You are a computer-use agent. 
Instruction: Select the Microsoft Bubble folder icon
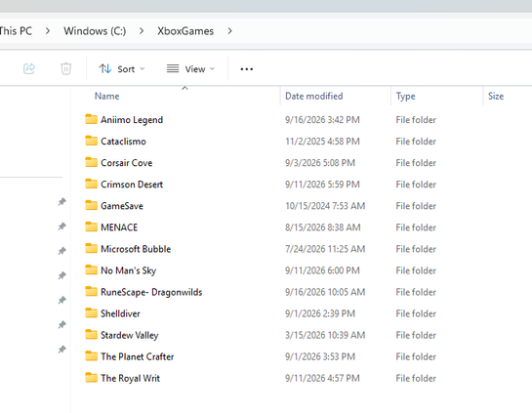pos(91,248)
